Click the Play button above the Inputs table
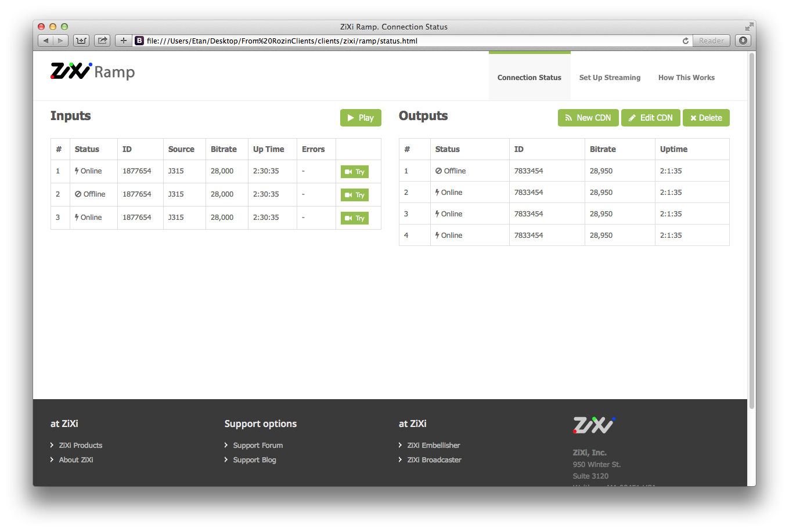The height and width of the screenshot is (532, 789). click(x=361, y=118)
